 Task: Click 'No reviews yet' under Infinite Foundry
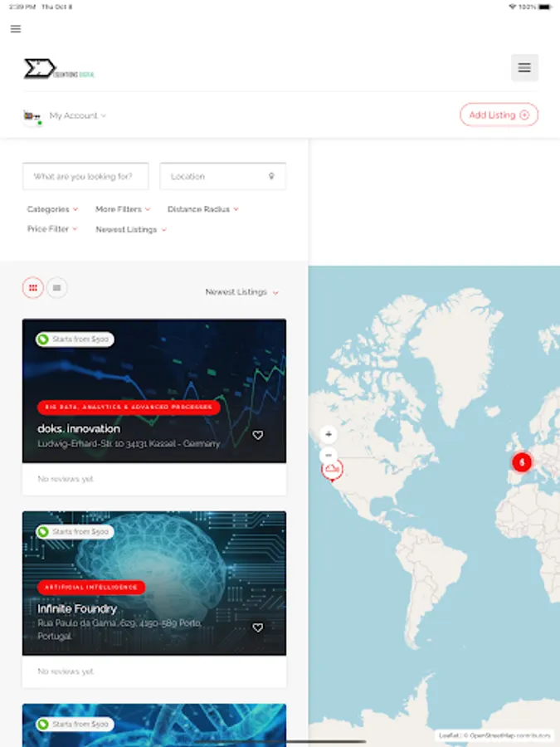(66, 671)
